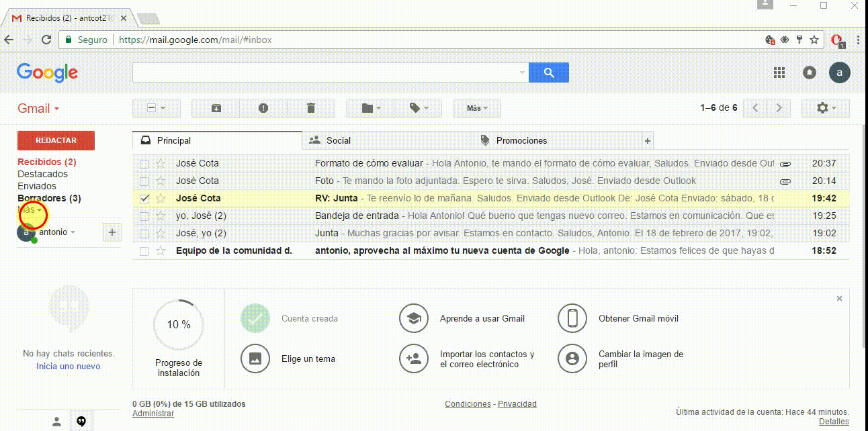This screenshot has height=431, width=868.
Task: Expand Más labels in left sidebar
Action: tap(30, 210)
